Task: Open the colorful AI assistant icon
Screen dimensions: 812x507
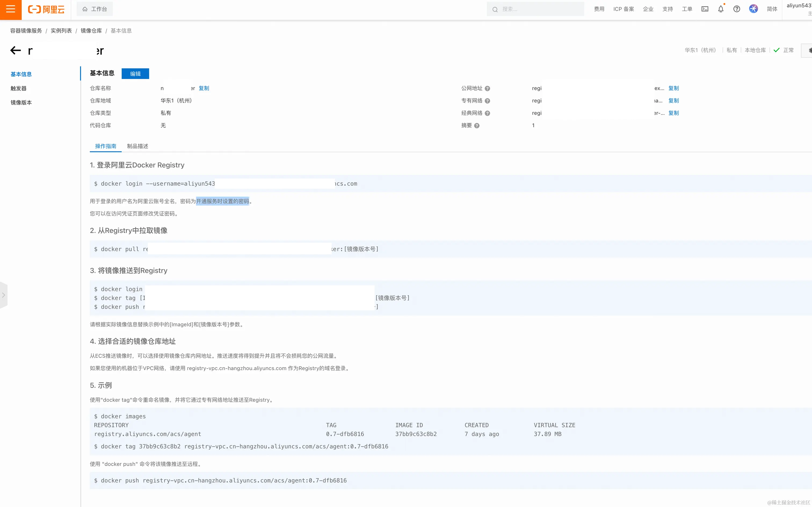Action: click(753, 9)
